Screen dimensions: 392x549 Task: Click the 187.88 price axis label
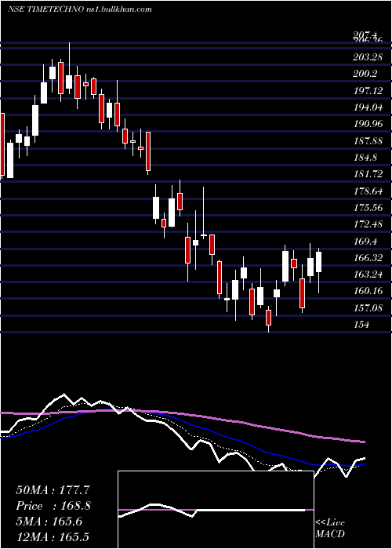click(368, 140)
